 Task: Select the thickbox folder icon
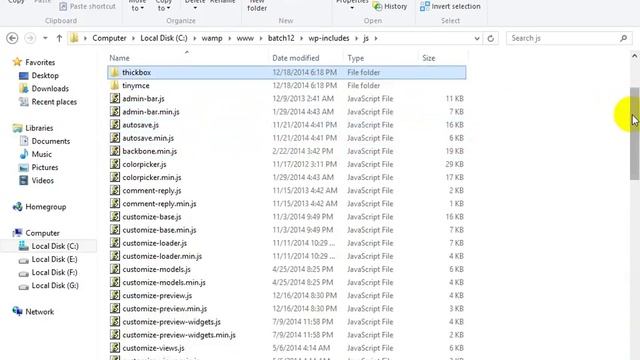(x=115, y=72)
